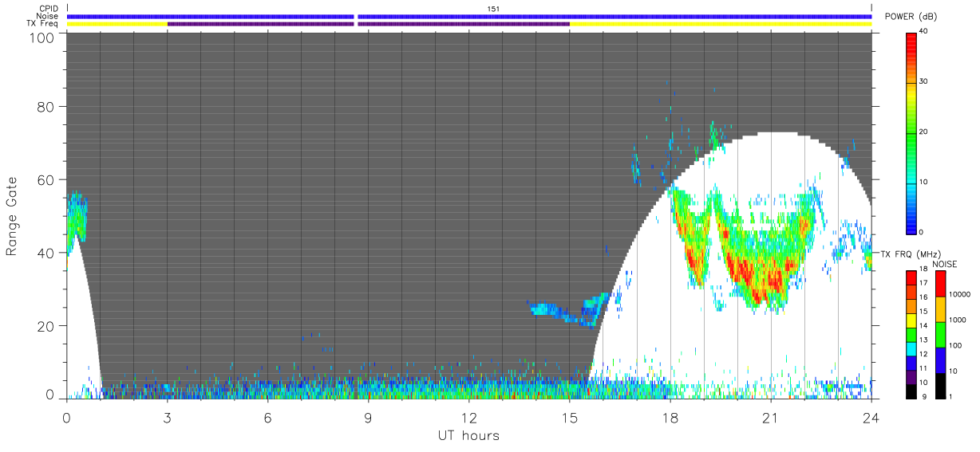This screenshot has width=980, height=452.
Task: Click the '1000' label on NOISE scale
Action: point(957,320)
